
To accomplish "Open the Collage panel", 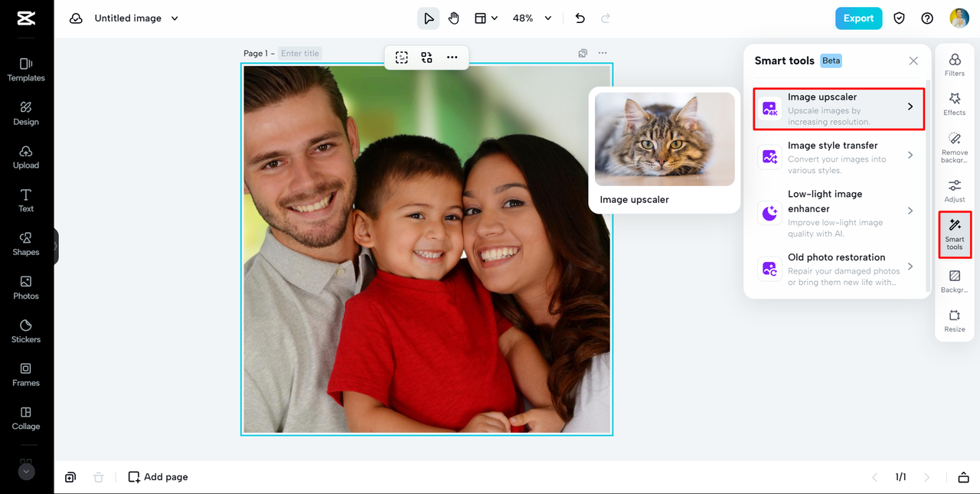I will click(26, 418).
